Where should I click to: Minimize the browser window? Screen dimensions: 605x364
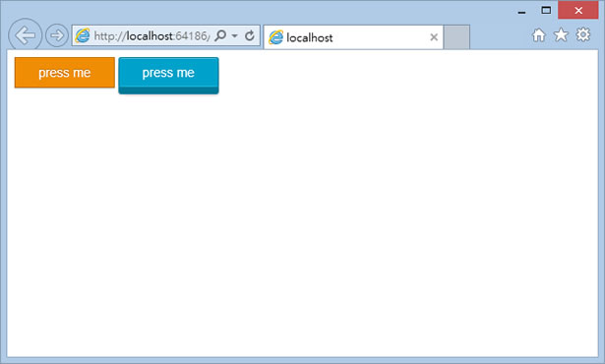point(521,12)
